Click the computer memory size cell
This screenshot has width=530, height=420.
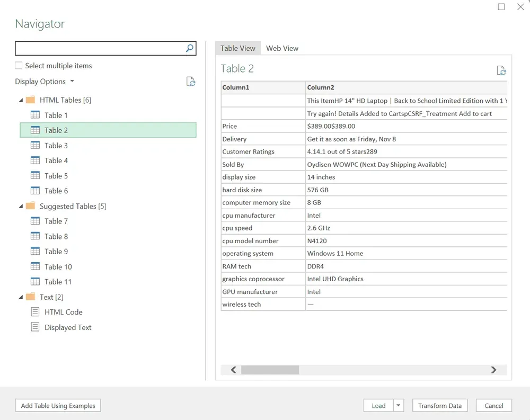tap(263, 202)
